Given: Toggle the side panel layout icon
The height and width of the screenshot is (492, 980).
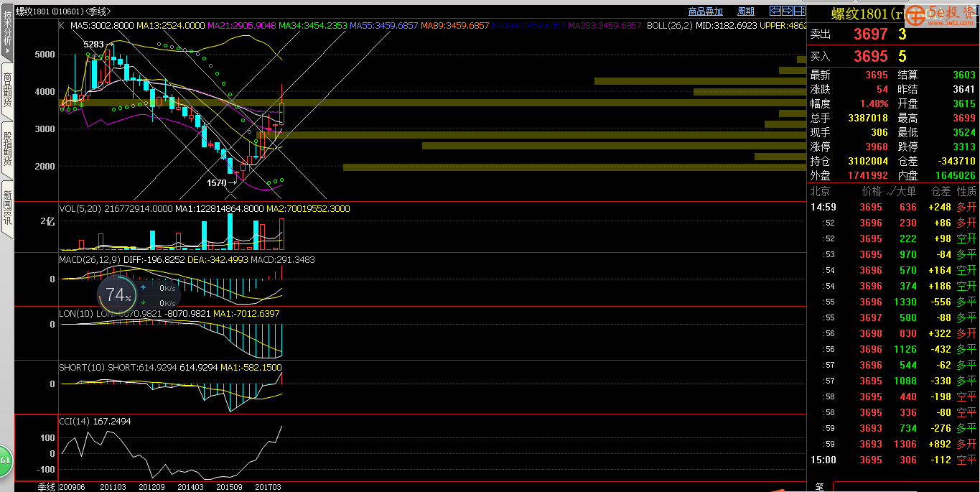Looking at the screenshot, I should 799,11.
